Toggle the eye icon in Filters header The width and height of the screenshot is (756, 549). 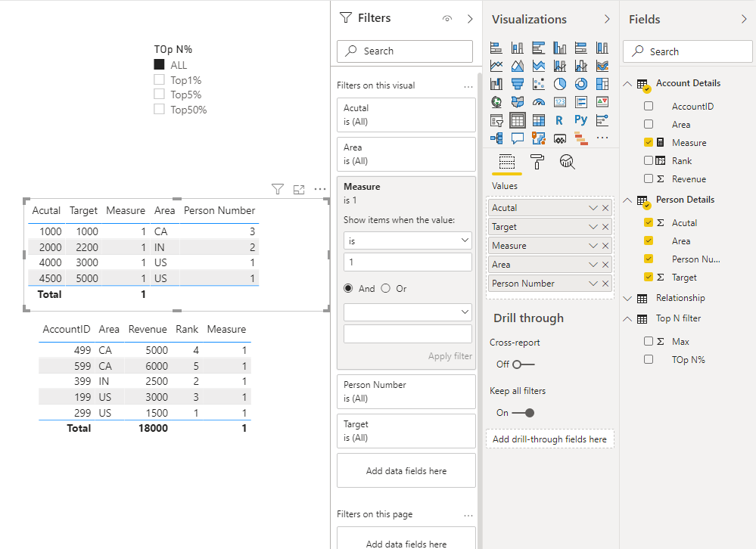pyautogui.click(x=447, y=19)
